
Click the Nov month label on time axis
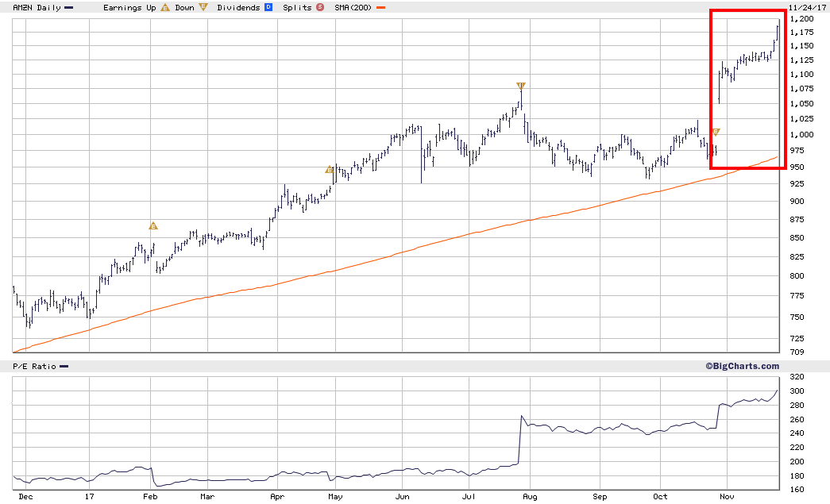point(727,497)
